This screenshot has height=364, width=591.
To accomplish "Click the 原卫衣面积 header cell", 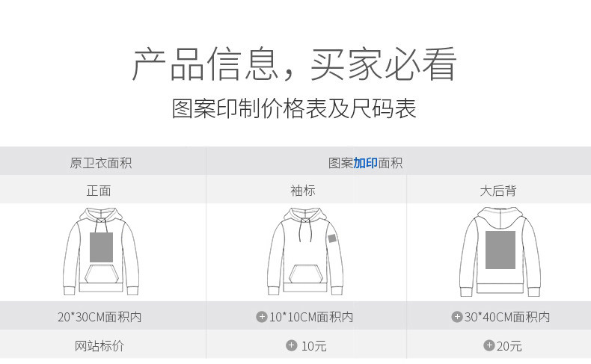I will (x=101, y=163).
